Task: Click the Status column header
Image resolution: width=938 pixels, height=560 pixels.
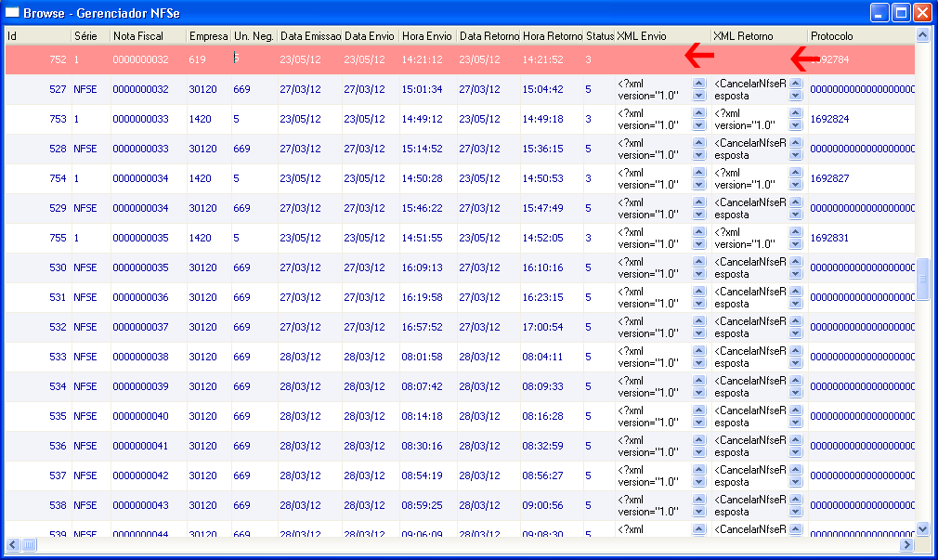Action: 599,36
